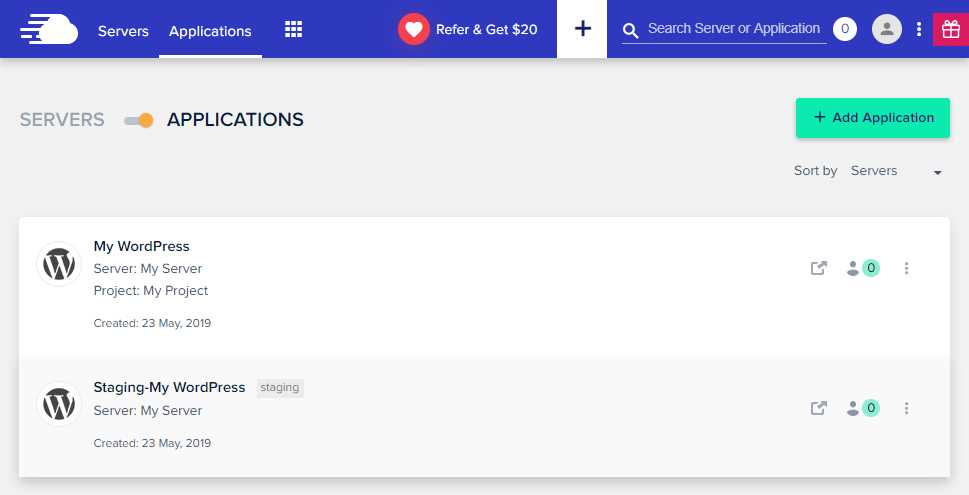Go to the Servers tab
The image size is (969, 495).
coord(123,31)
